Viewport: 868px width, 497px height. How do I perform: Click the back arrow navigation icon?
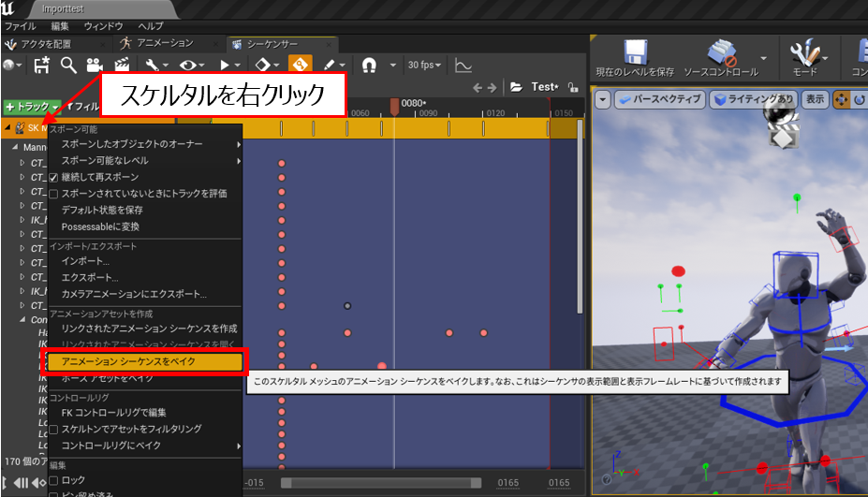coord(478,87)
